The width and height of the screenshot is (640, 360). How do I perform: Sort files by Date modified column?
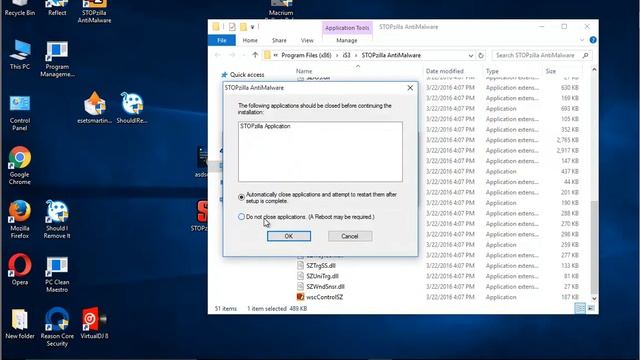click(x=444, y=71)
